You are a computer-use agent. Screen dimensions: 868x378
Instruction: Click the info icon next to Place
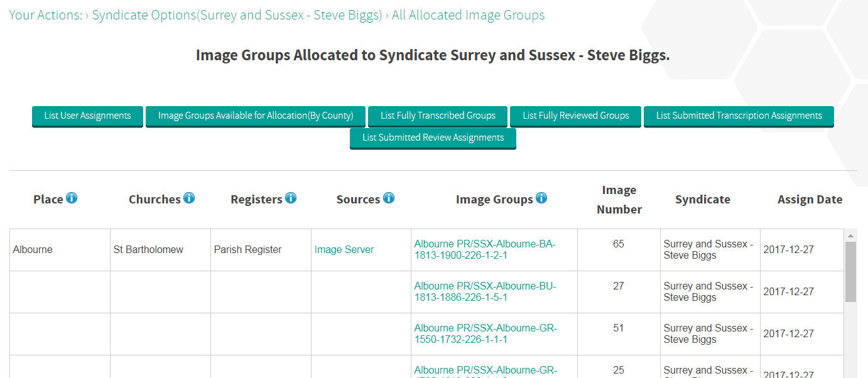[72, 198]
